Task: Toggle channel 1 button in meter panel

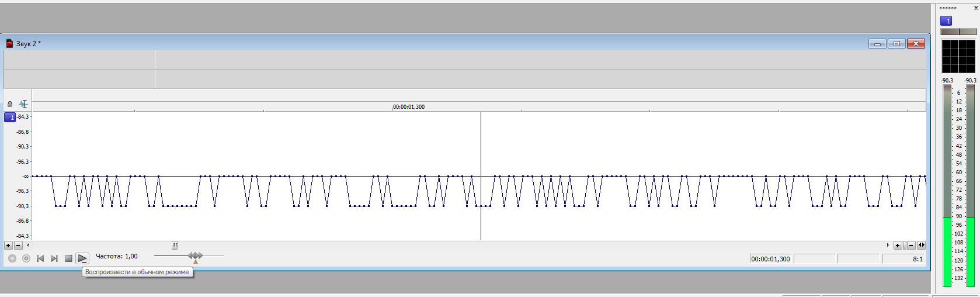Action: [x=946, y=20]
